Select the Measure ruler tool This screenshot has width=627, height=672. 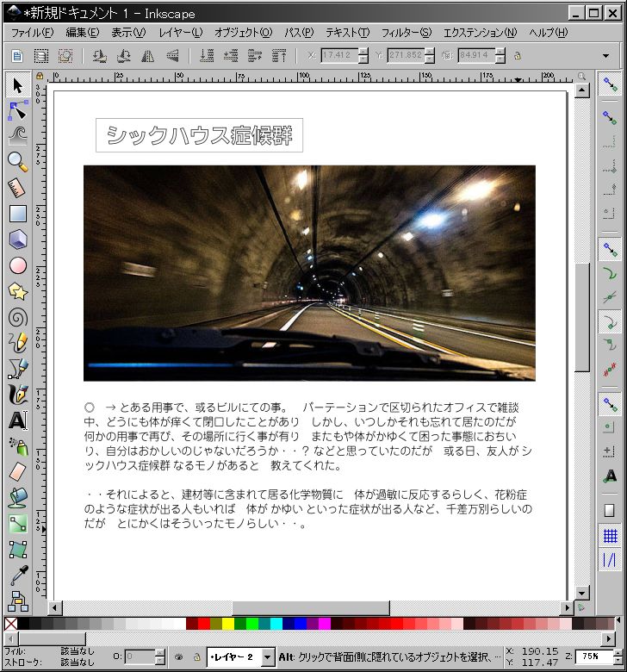click(x=17, y=188)
